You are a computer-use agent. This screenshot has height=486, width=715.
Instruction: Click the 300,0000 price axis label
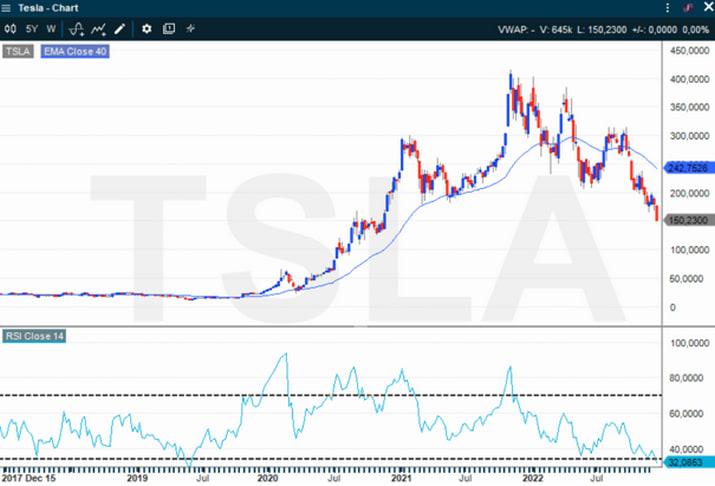coord(689,136)
